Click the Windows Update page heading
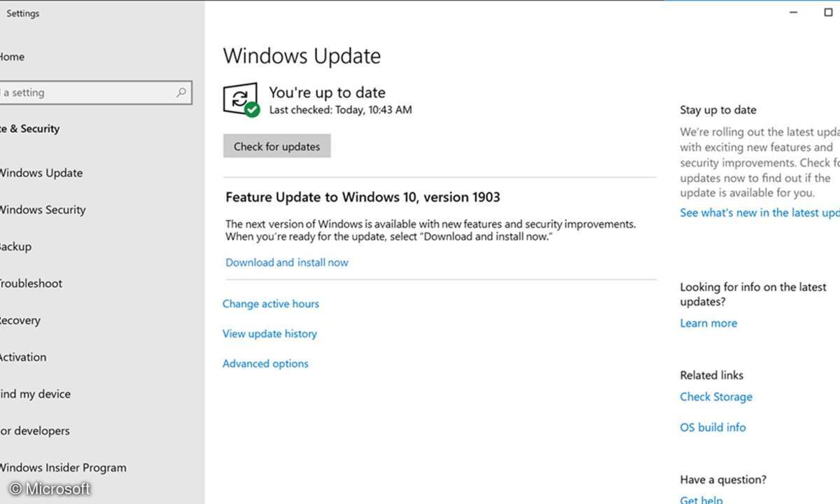Screen dimensions: 840x504 click(302, 56)
